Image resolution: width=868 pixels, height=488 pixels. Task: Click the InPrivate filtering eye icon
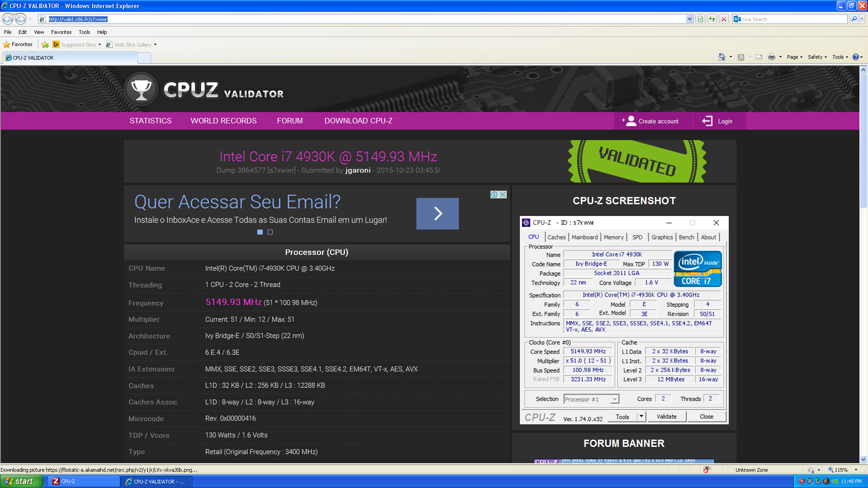coord(707,470)
